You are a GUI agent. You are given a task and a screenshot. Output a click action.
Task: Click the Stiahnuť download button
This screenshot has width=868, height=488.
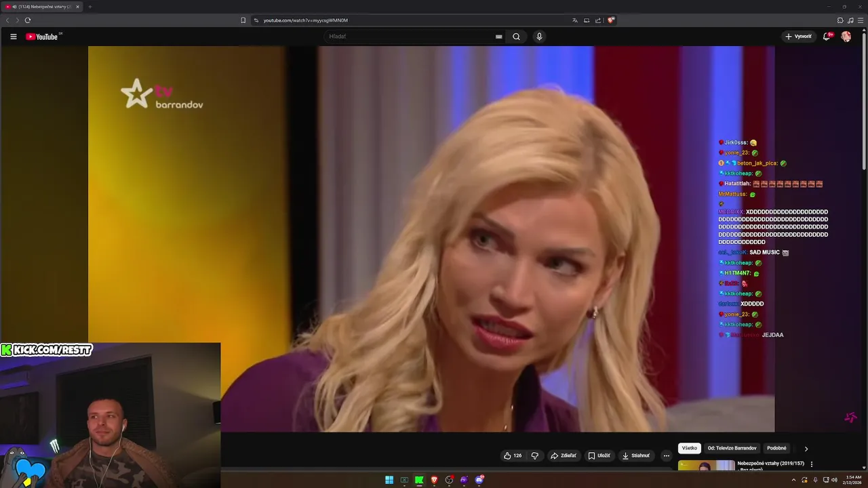636,455
